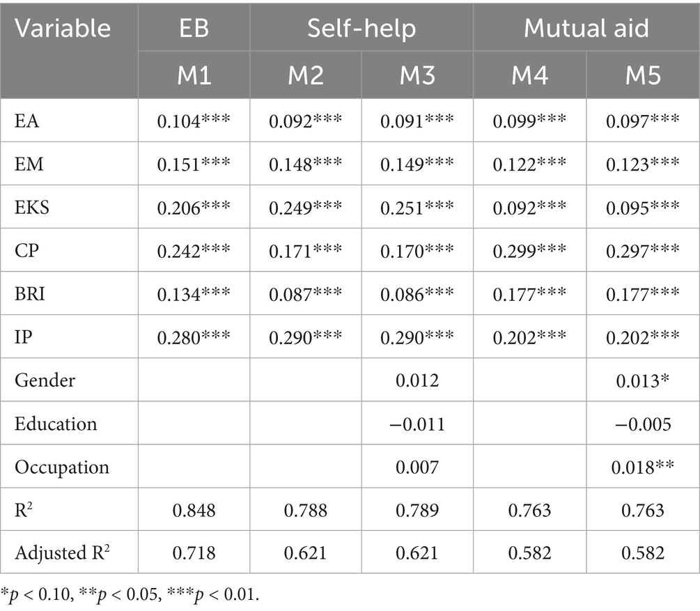The height and width of the screenshot is (611, 700).
Task: Select the EB header cell
Action: (194, 28)
